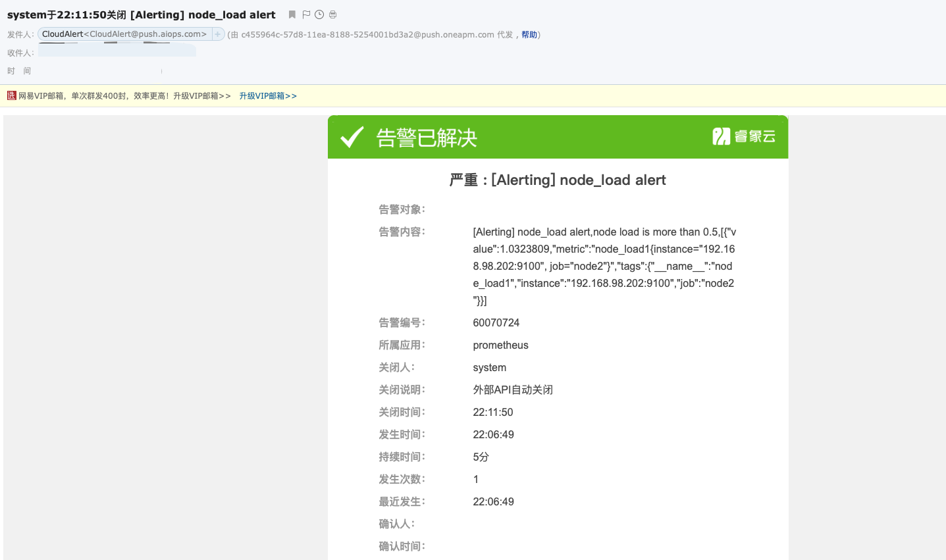Click the prometheus application value

(x=500, y=345)
